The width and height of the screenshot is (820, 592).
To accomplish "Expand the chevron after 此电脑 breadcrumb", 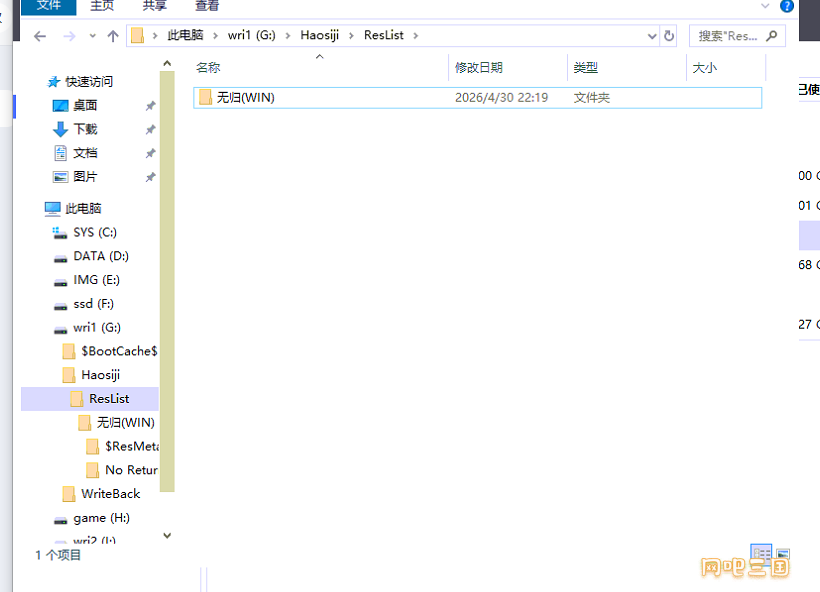I will pos(215,36).
